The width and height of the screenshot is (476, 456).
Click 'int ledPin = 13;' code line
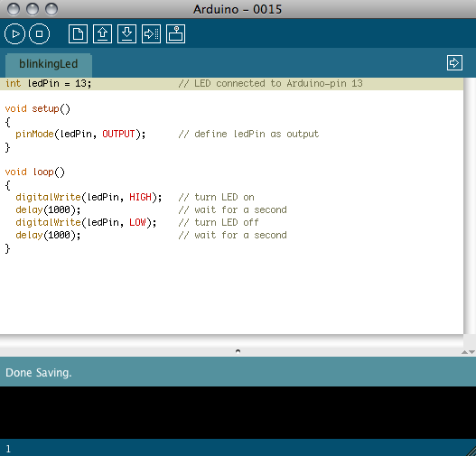tap(48, 83)
